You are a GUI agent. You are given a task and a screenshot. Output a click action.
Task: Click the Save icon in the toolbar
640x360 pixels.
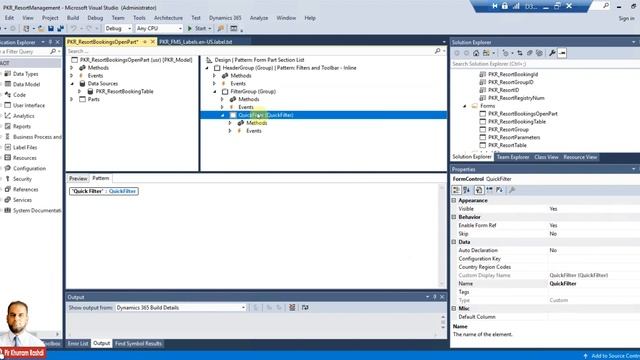click(x=51, y=29)
